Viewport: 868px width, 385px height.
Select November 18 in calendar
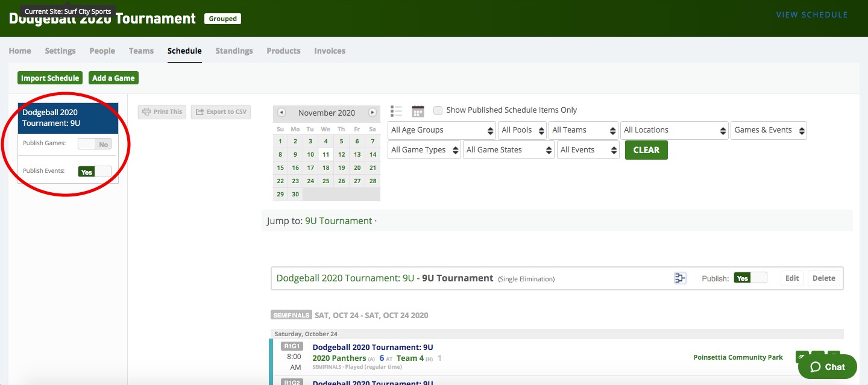(x=325, y=168)
